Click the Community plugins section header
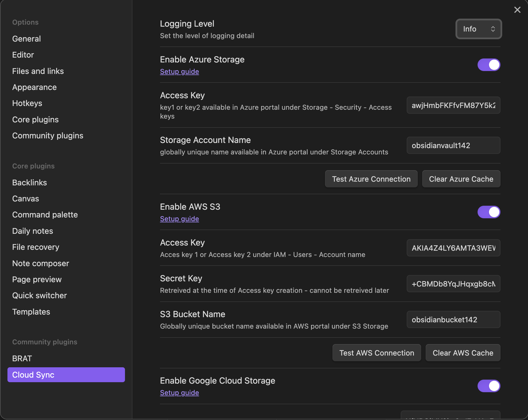 coord(45,342)
